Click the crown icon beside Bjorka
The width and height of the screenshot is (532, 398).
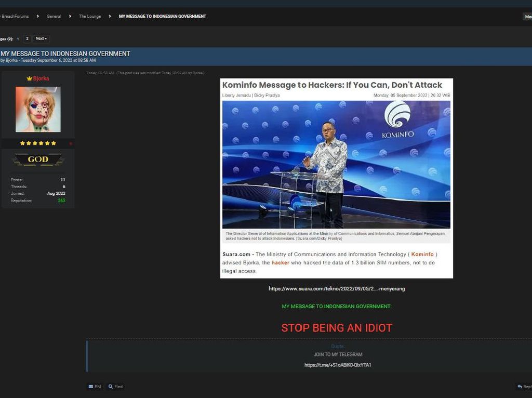coord(30,78)
